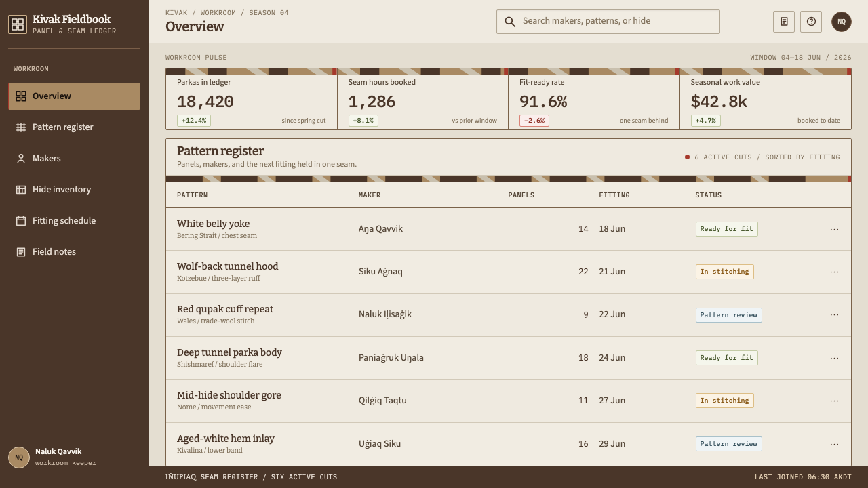
Task: Open row options for Red qupak cuff repeat
Action: [834, 314]
